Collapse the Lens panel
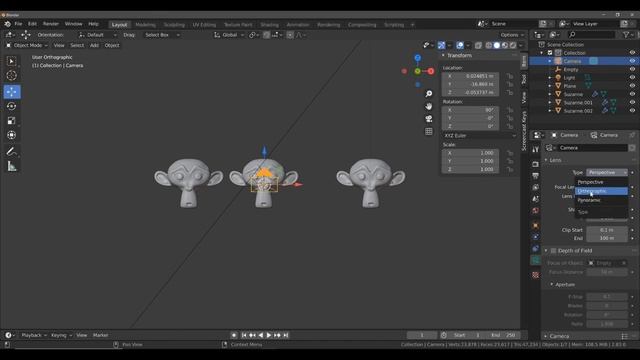This screenshot has width=640, height=360. (x=555, y=160)
